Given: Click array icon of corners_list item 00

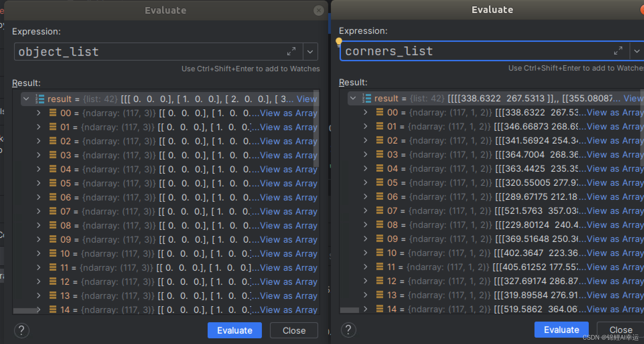Looking at the screenshot, I should pyautogui.click(x=380, y=112).
